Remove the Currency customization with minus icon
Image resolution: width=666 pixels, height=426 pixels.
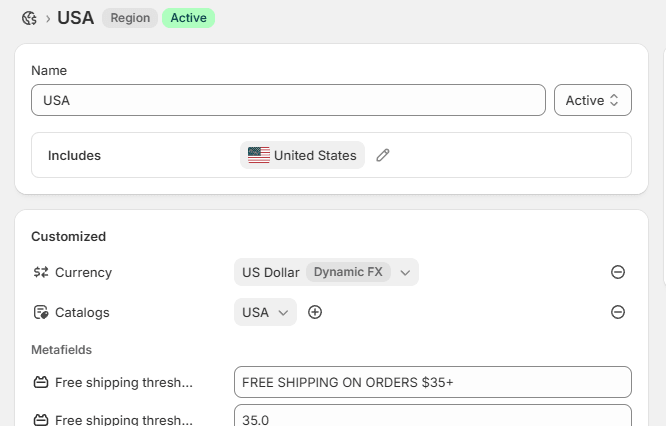pos(618,272)
